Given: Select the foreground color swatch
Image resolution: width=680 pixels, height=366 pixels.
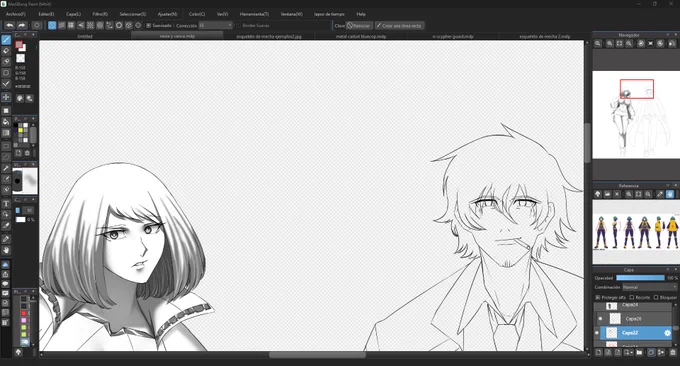Looking at the screenshot, I should (19, 44).
